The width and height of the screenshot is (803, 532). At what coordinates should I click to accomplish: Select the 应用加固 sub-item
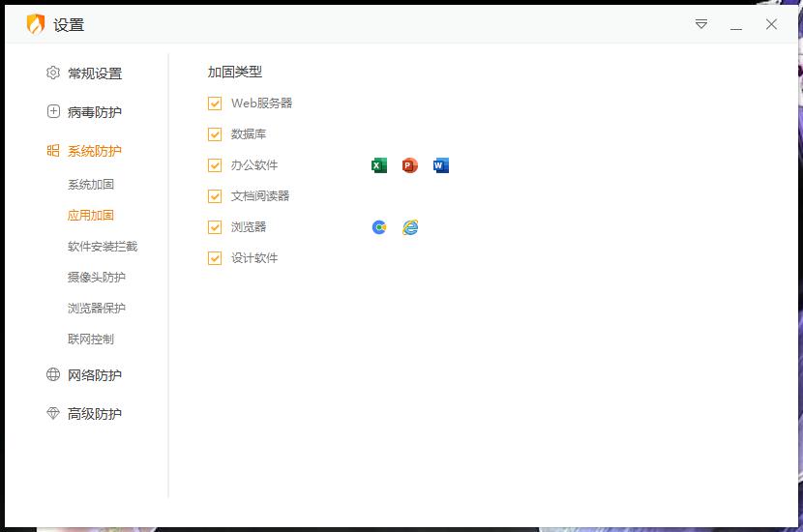coord(91,215)
